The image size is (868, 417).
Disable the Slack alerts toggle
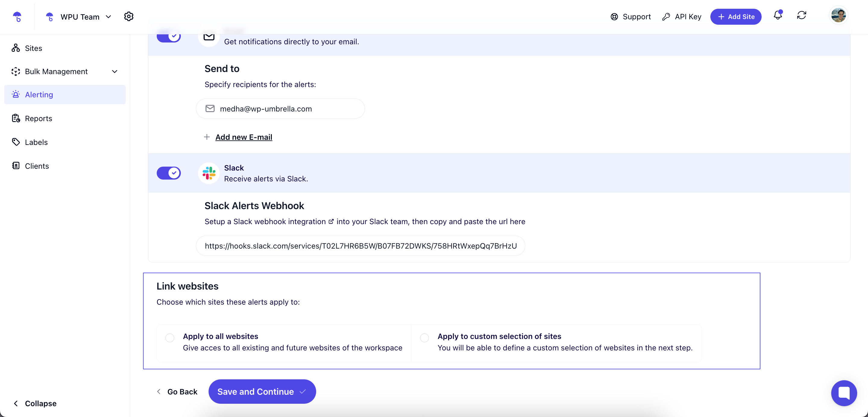point(169,173)
